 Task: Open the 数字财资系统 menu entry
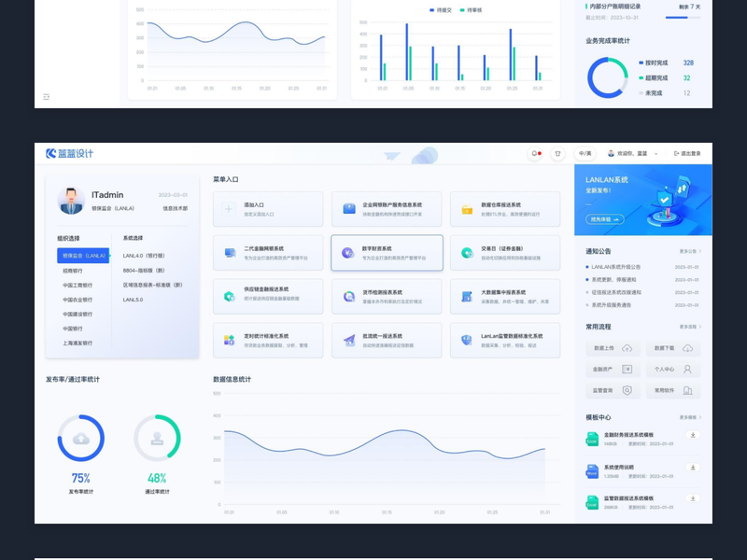pyautogui.click(x=387, y=253)
